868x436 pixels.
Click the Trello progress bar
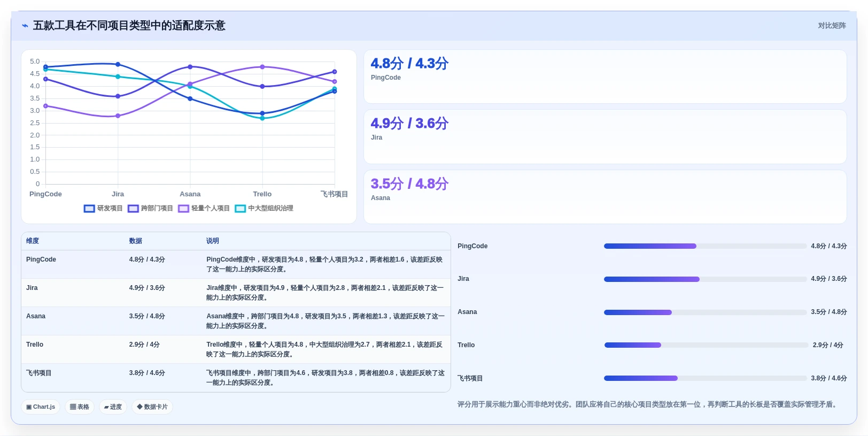click(706, 345)
